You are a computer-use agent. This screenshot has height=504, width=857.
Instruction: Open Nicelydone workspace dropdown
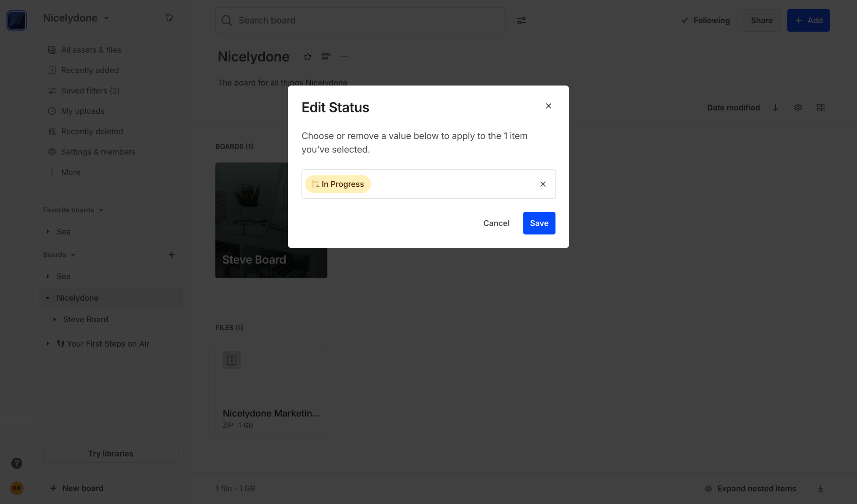tap(76, 18)
